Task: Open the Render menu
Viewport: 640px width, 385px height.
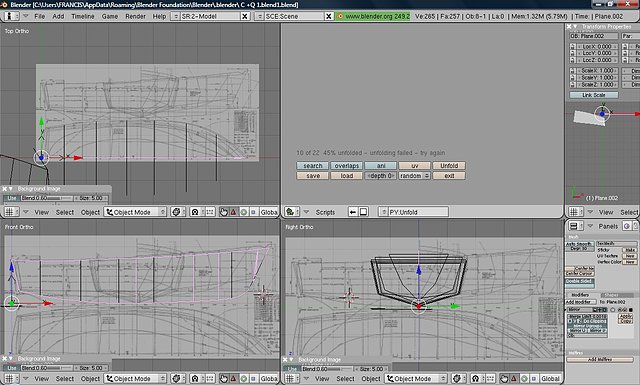Action: pos(135,16)
